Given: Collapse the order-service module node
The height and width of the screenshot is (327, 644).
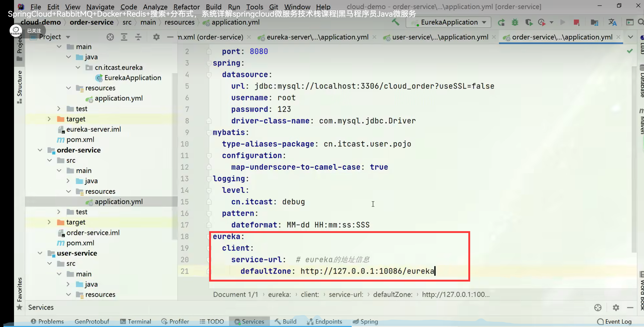Looking at the screenshot, I should (x=40, y=150).
